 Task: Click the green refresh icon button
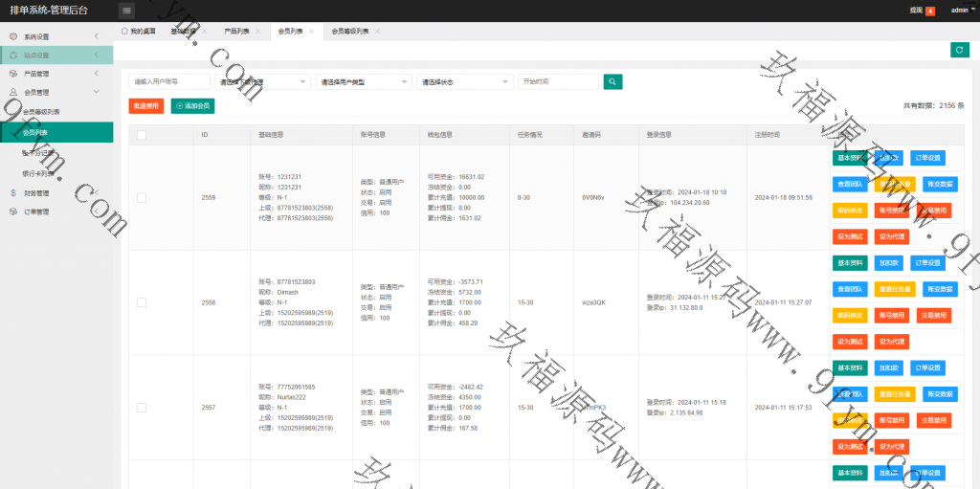point(959,50)
